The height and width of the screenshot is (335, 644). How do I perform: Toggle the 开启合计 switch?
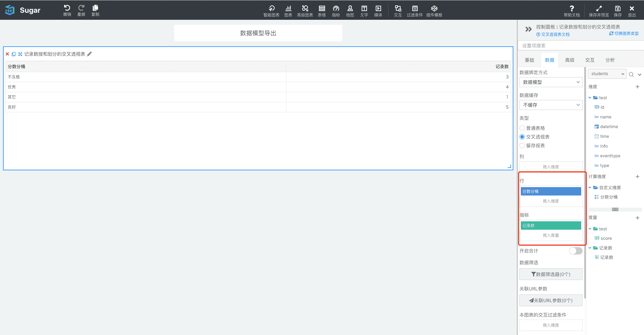click(576, 251)
